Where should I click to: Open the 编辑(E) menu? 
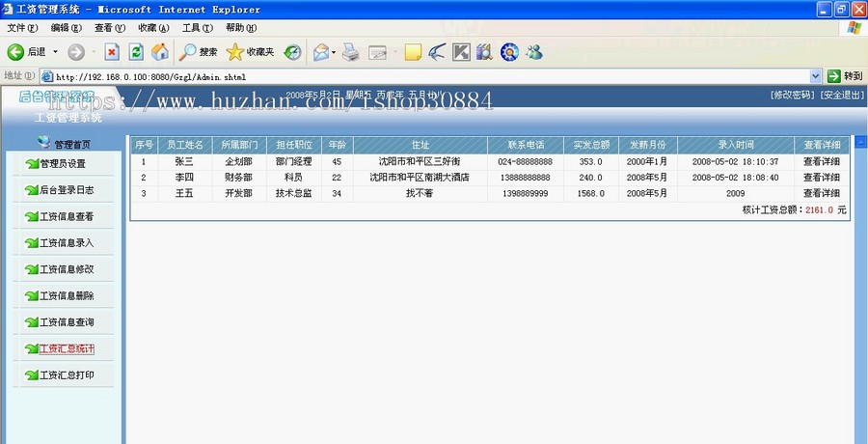67,28
